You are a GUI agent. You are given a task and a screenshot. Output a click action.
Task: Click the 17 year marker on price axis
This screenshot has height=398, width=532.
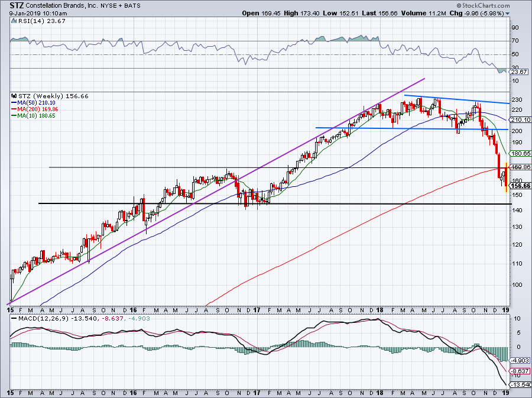257,310
